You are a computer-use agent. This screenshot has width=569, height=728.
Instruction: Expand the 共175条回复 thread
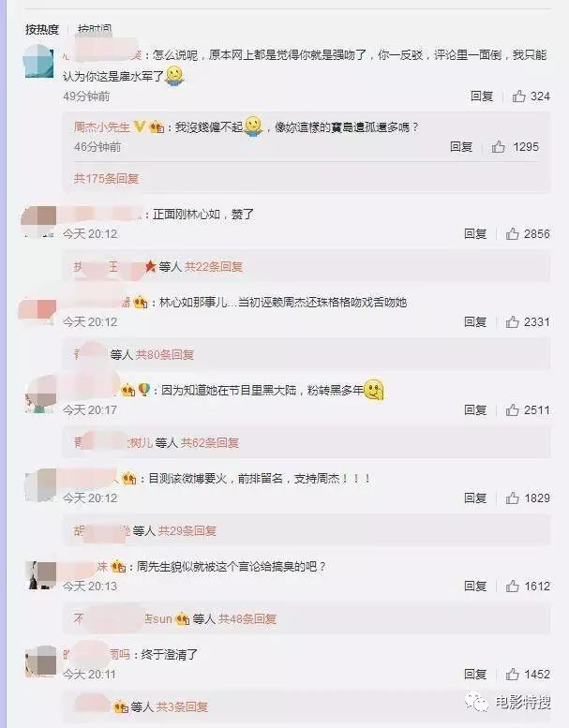[x=106, y=179]
